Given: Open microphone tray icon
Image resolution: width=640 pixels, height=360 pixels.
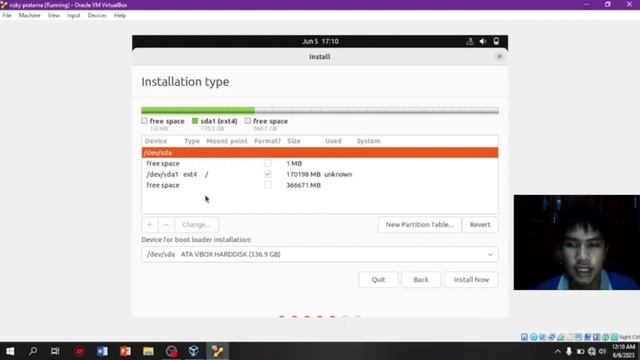Looking at the screenshot, I should click(569, 351).
